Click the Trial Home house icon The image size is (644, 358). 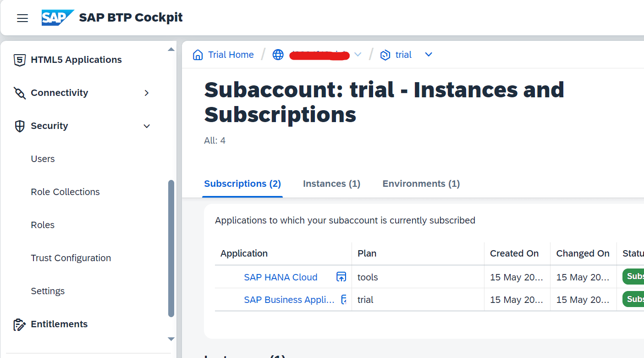[198, 54]
